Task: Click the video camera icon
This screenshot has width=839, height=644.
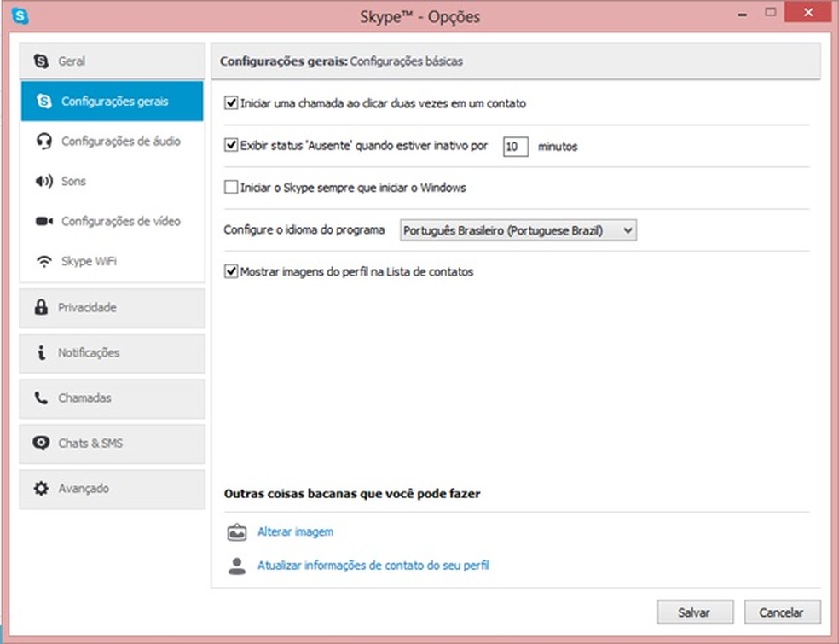Action: point(44,222)
